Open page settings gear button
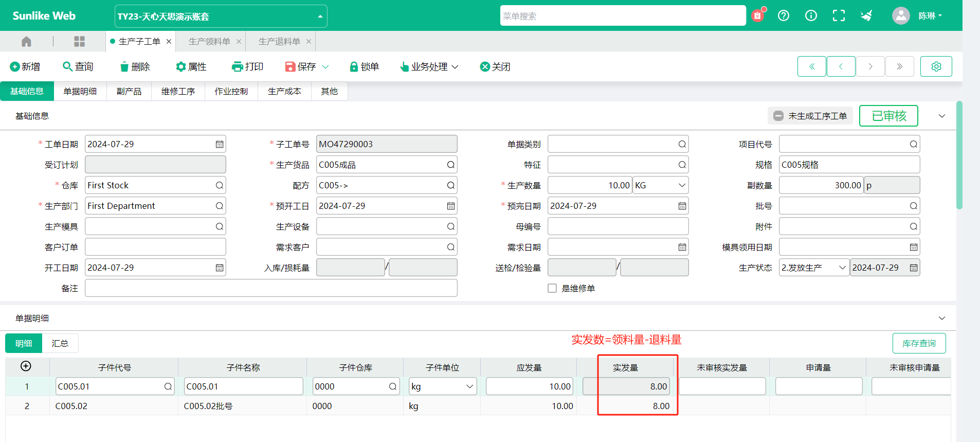This screenshot has height=442, width=980. (x=936, y=66)
